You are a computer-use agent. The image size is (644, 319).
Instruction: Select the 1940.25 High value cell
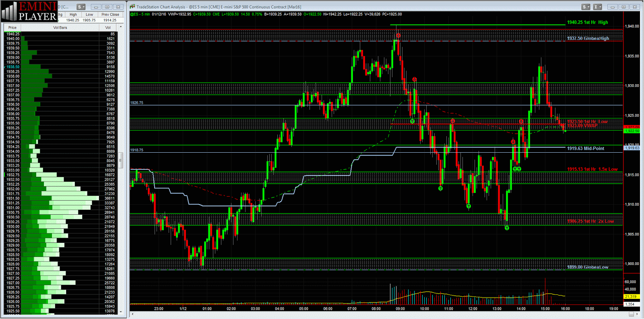tap(73, 20)
